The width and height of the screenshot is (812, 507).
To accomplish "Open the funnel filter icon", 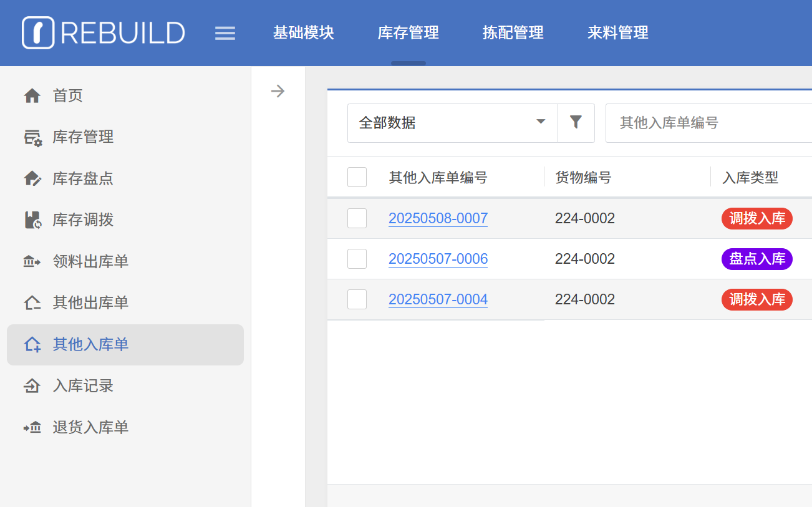I will 576,123.
